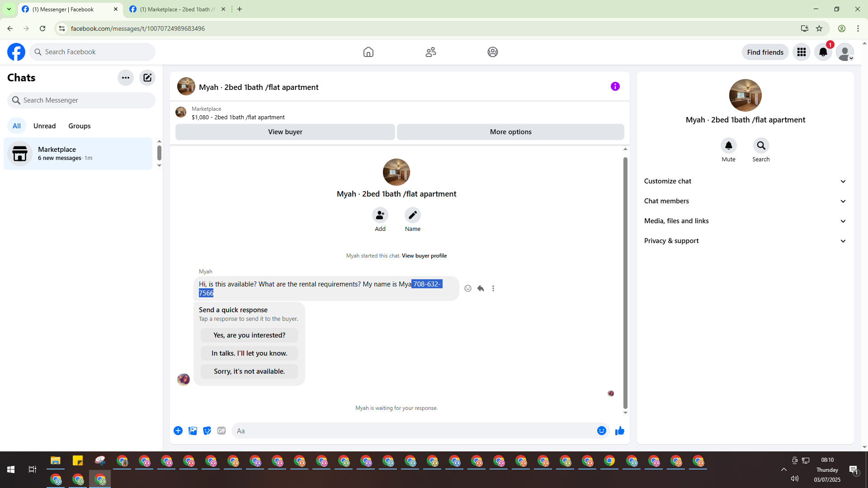Click the compose new message icon
Image resolution: width=868 pixels, height=488 pixels.
pyautogui.click(x=147, y=78)
